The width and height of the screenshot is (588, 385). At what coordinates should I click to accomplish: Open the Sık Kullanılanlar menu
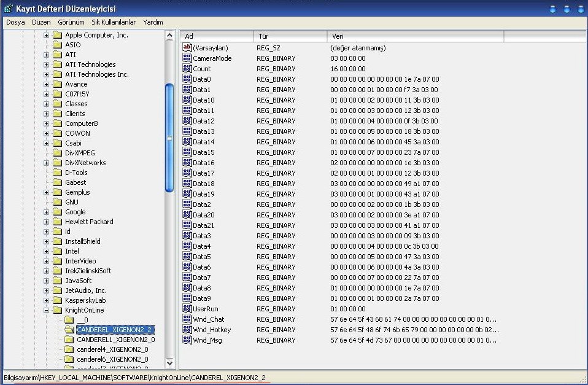click(x=114, y=22)
